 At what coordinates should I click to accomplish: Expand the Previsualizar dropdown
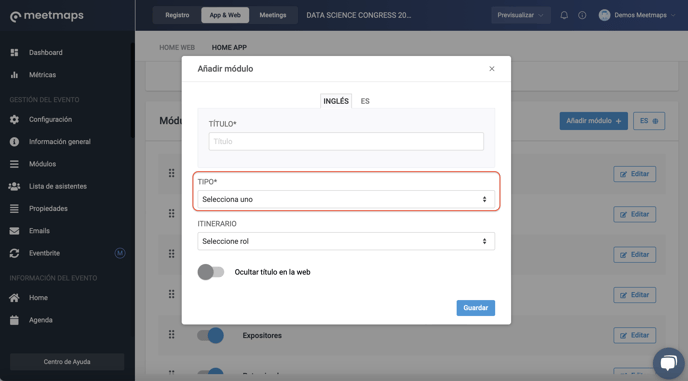click(520, 15)
